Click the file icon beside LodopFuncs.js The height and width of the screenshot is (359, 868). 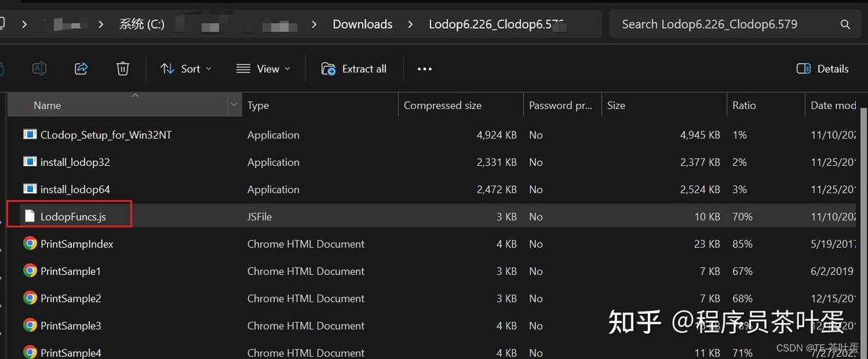point(30,217)
